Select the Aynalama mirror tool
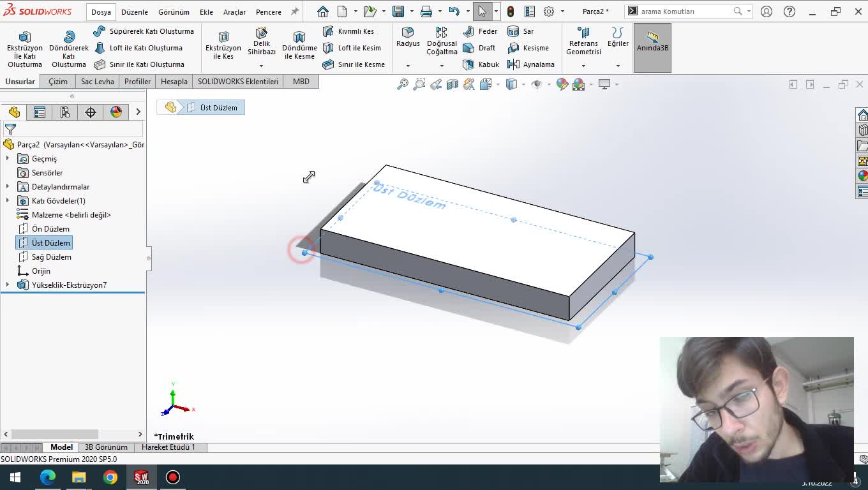 (530, 64)
